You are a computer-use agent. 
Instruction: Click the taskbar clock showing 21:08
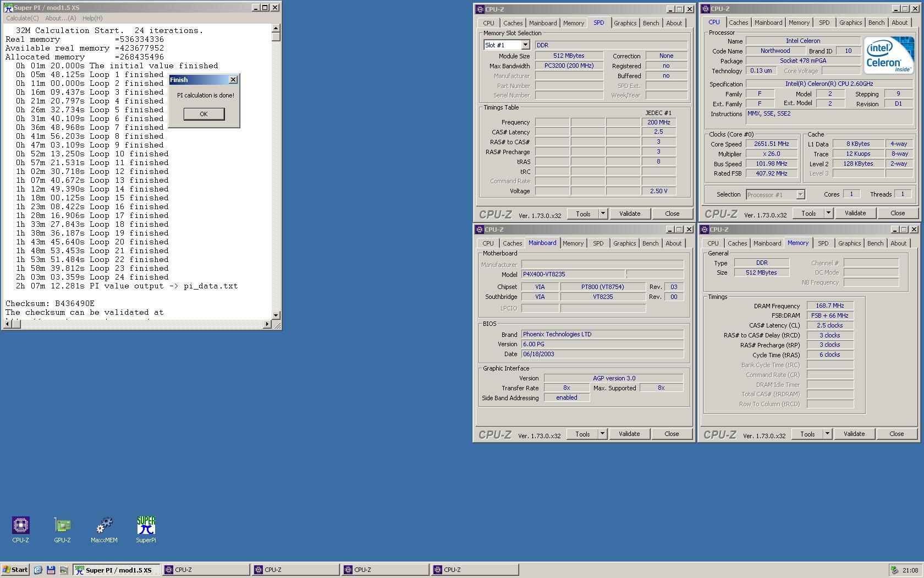[910, 570]
